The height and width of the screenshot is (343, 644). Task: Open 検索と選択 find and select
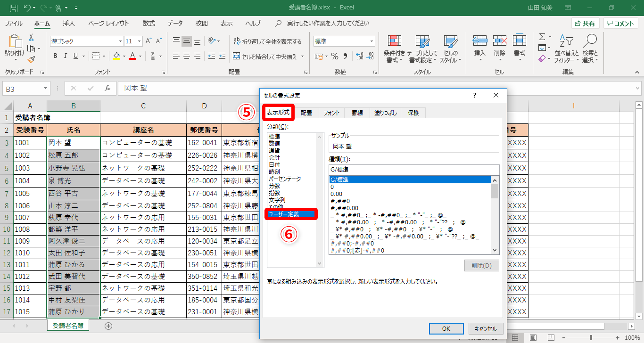coord(590,49)
